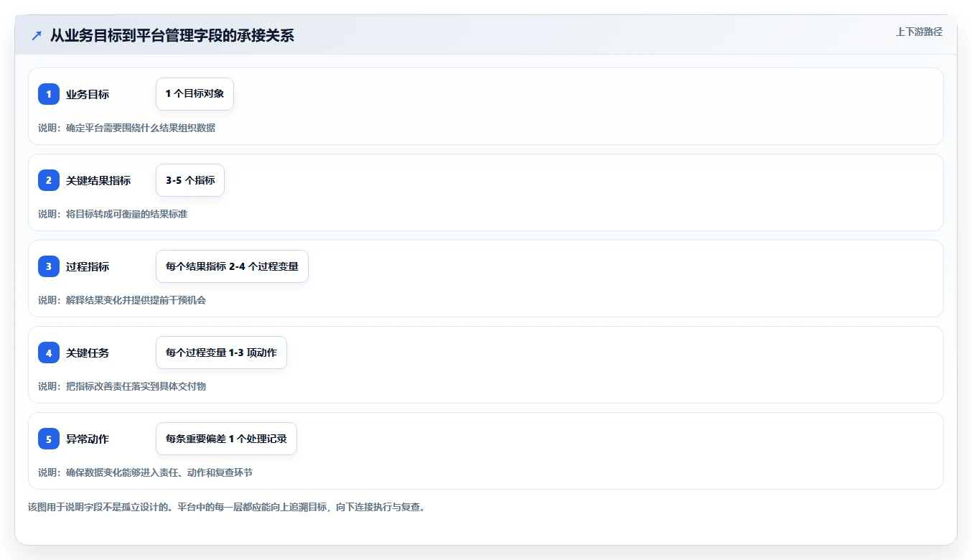The width and height of the screenshot is (972, 560).
Task: Click the step 5 number badge
Action: pyautogui.click(x=49, y=439)
